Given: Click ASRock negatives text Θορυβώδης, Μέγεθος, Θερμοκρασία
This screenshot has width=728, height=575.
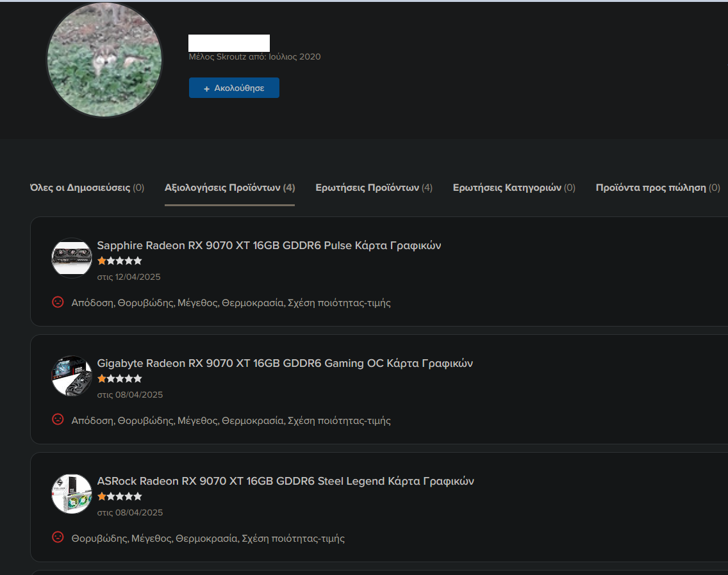Looking at the screenshot, I should click(208, 539).
